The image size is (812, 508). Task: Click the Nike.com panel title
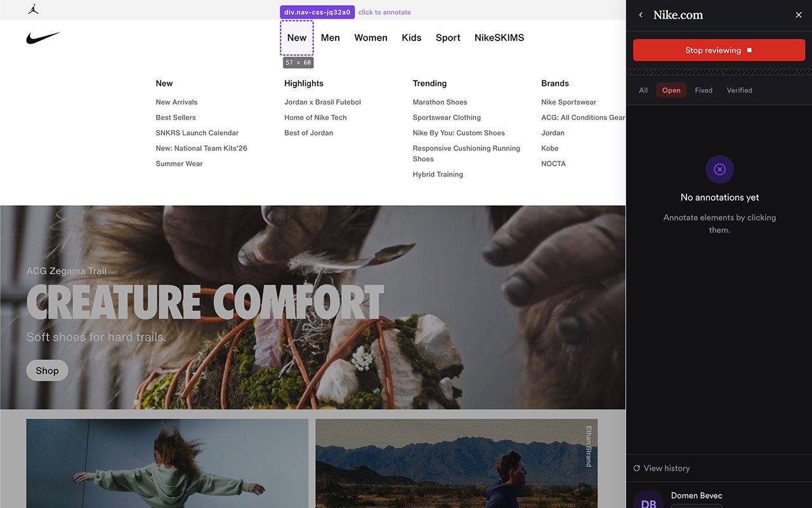point(678,15)
